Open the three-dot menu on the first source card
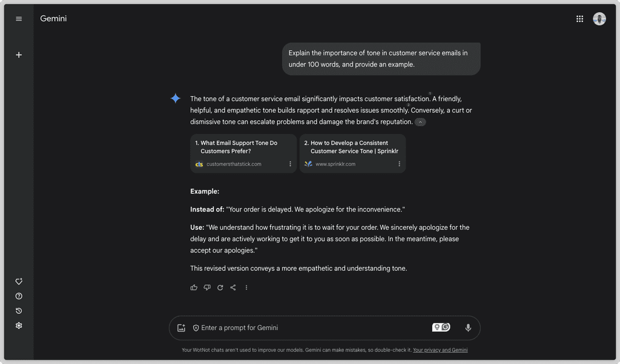Image resolution: width=620 pixels, height=364 pixels. pos(289,163)
